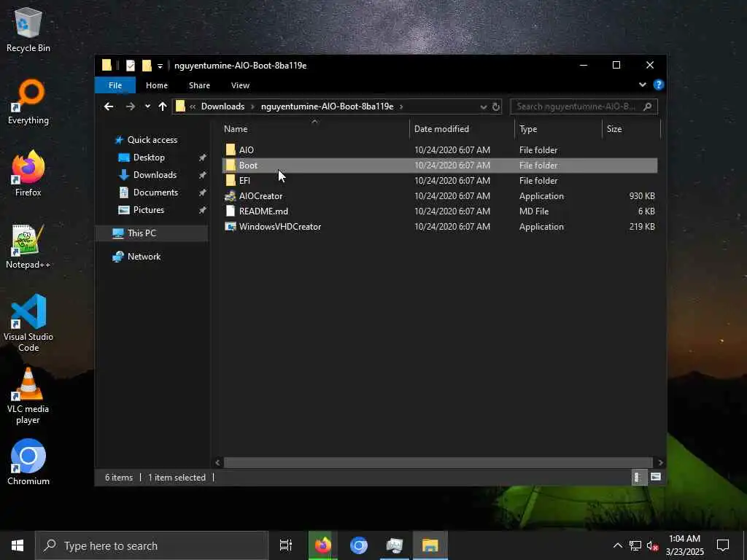Select Network in navigation pane
The image size is (747, 560).
(x=144, y=256)
